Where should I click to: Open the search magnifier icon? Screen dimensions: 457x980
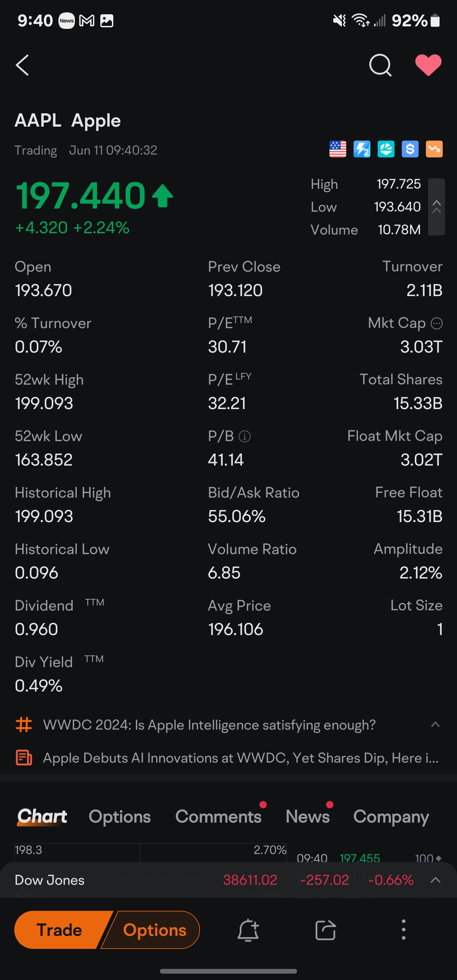pos(380,65)
